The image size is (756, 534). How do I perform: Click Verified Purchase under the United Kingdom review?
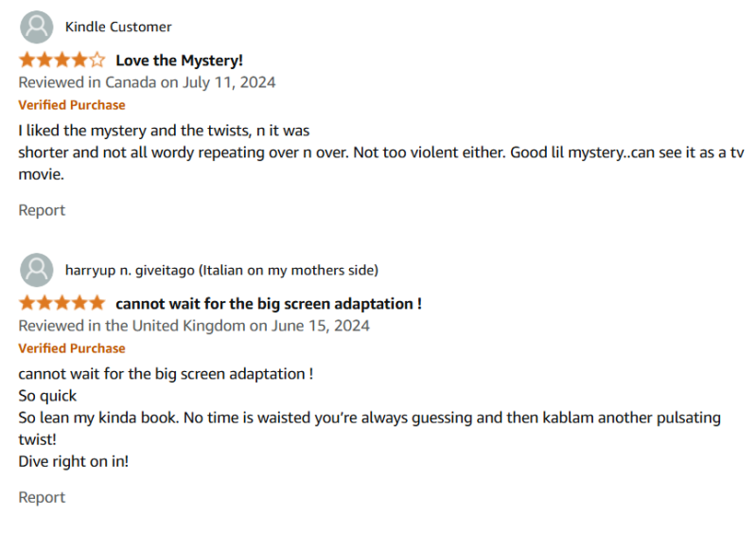(x=72, y=348)
